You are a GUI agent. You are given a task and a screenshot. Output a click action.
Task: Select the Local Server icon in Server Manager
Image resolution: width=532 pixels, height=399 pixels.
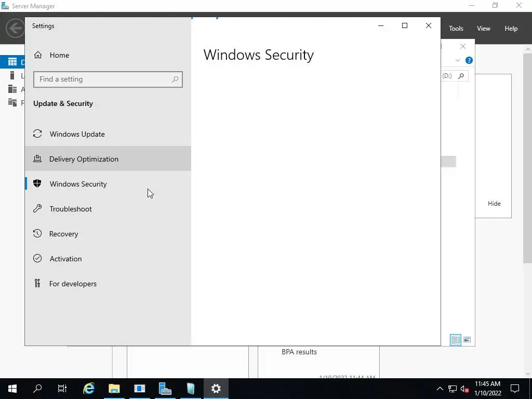coord(12,75)
